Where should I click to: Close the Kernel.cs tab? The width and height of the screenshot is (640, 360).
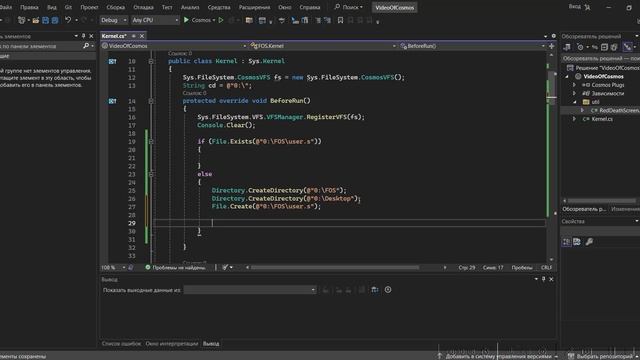click(142, 36)
